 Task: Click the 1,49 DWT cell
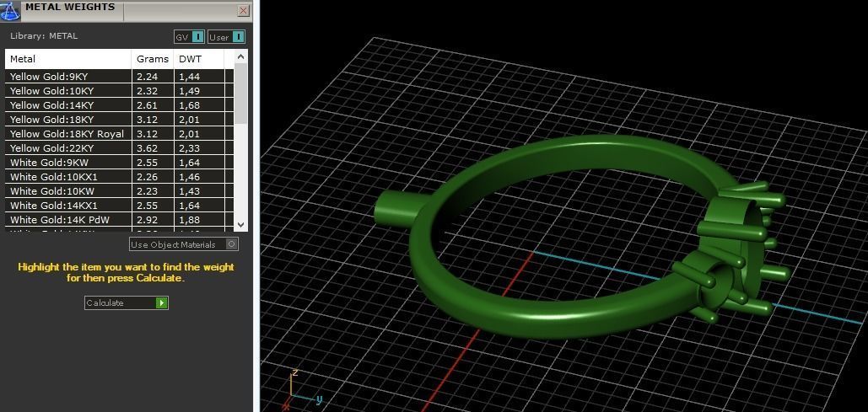tap(199, 91)
